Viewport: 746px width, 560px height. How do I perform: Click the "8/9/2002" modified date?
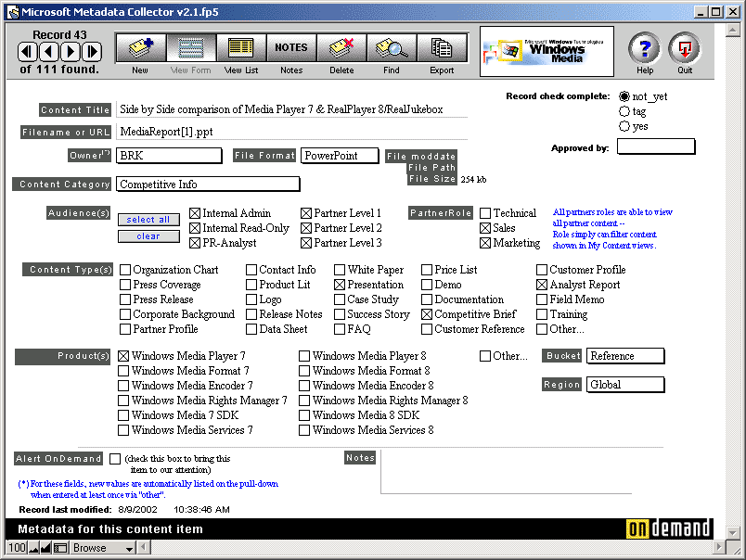point(137,510)
